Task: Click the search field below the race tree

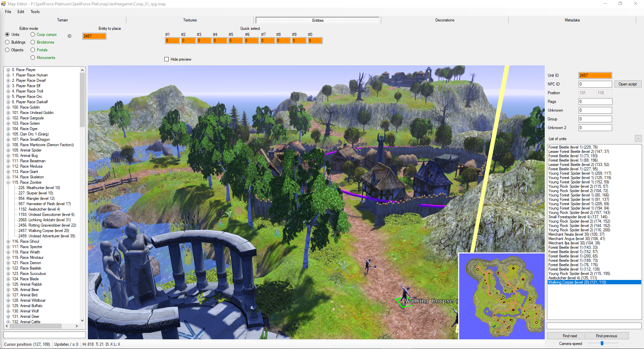Action: point(45,335)
